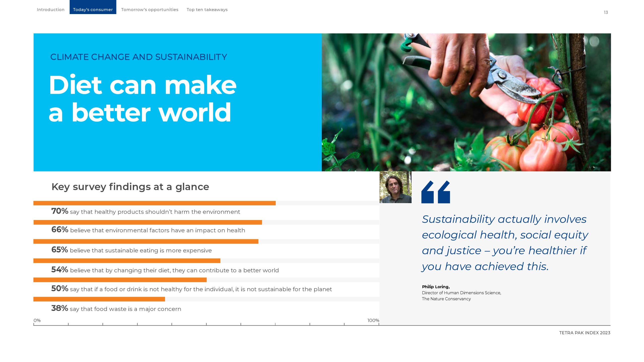Click the 'TETRA PAK INDEX 2023' footer text
This screenshot has width=644, height=362.
(x=585, y=333)
